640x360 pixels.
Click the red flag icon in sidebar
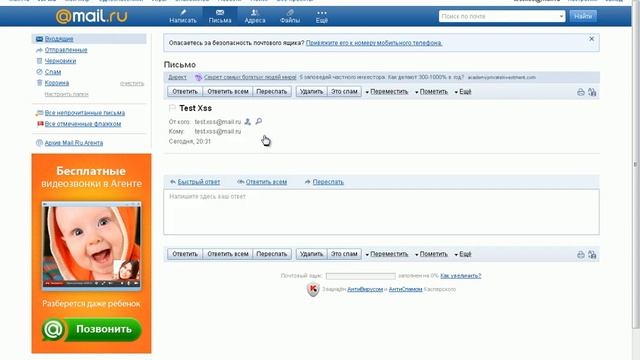(40, 124)
